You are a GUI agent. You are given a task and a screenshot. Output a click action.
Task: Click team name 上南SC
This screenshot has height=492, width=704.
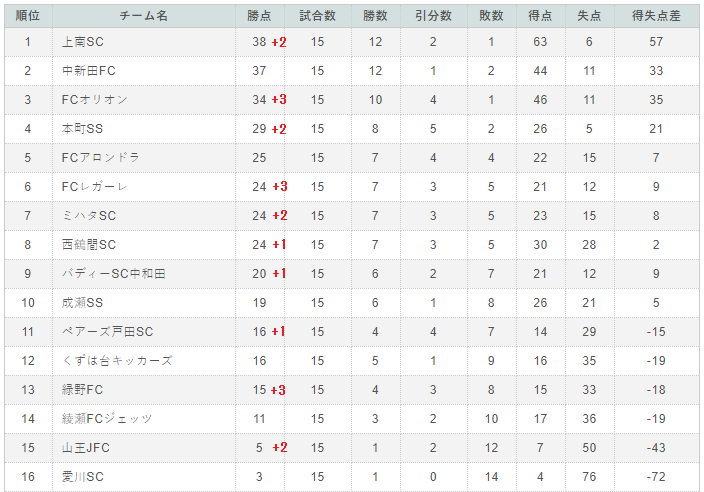[83, 42]
